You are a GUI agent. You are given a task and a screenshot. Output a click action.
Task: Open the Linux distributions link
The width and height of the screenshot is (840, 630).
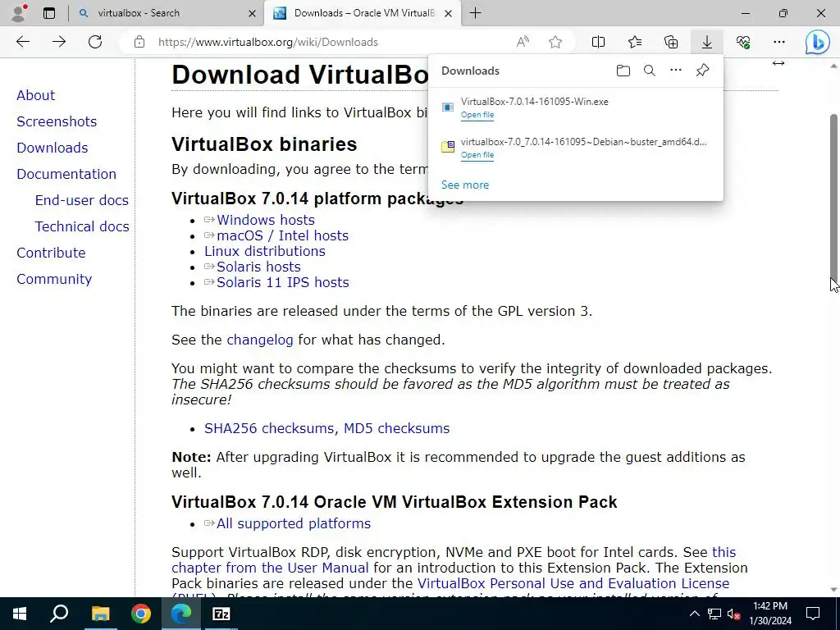point(265,251)
